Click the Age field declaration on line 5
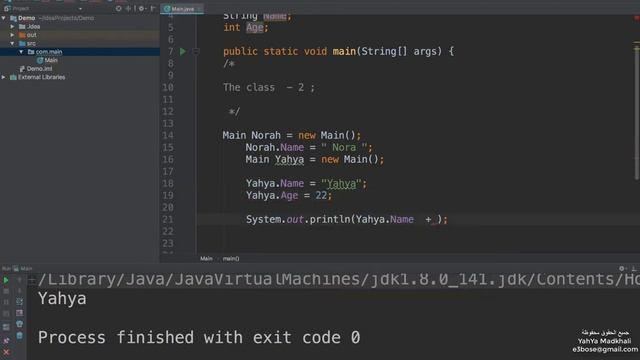Image resolution: width=640 pixels, height=360 pixels. pyautogui.click(x=255, y=27)
